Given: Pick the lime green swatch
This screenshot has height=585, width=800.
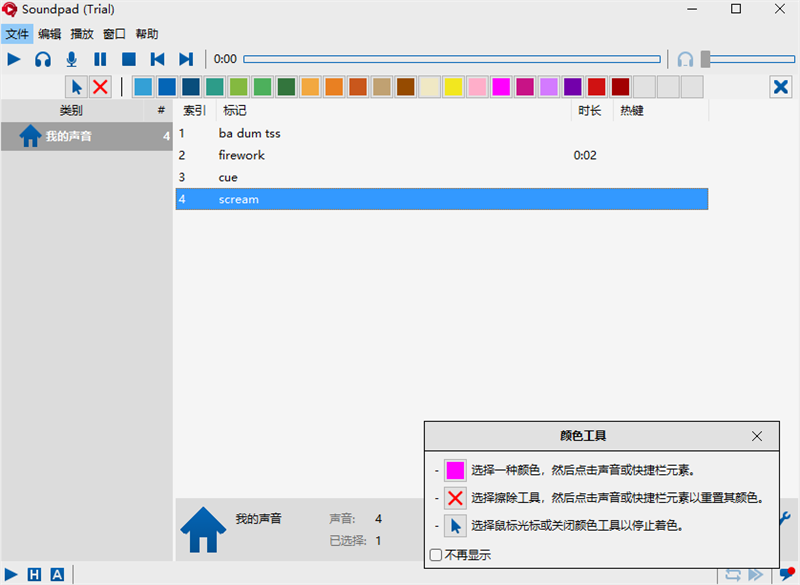Looking at the screenshot, I should (239, 87).
